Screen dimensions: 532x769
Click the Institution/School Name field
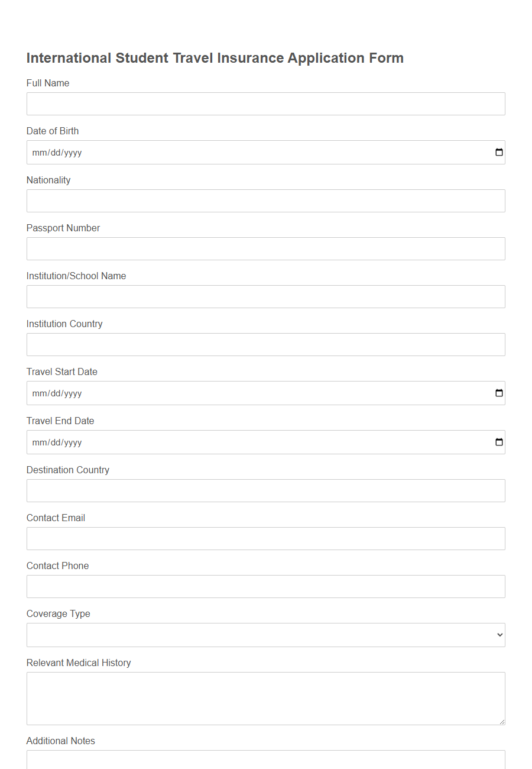tap(266, 296)
